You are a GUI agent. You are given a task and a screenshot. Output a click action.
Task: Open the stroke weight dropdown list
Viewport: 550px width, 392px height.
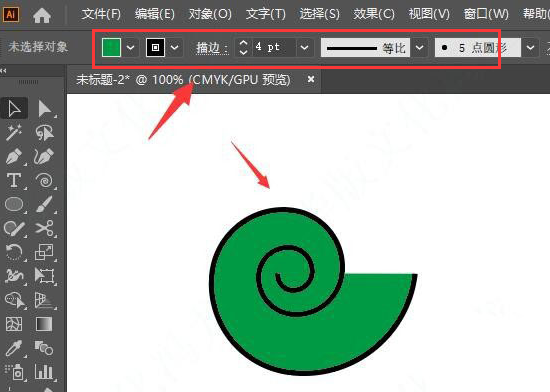pyautogui.click(x=304, y=47)
